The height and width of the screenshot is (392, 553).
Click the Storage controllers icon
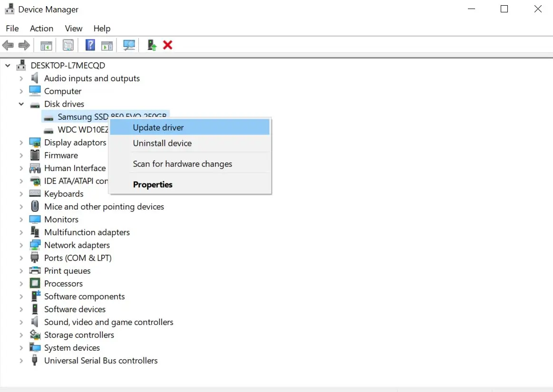[x=35, y=334]
